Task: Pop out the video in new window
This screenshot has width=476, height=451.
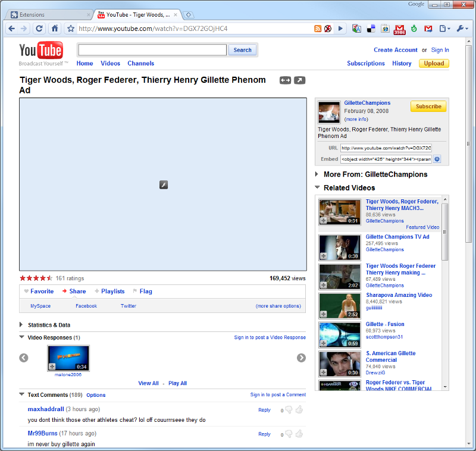Action: 300,80
